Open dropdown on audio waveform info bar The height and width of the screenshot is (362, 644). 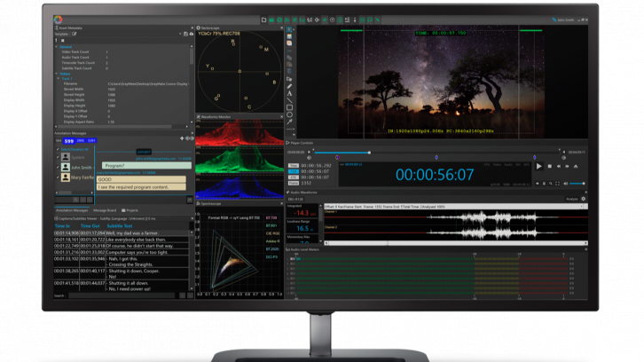[x=581, y=207]
